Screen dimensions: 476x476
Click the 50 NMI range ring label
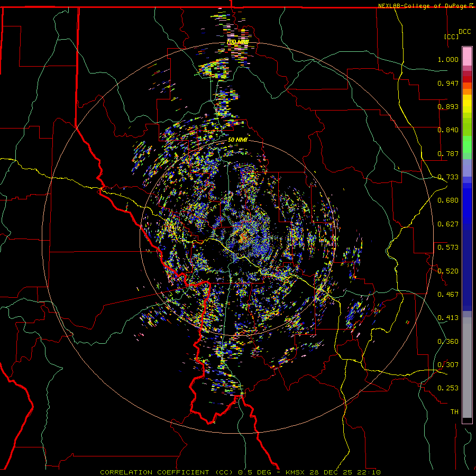(237, 140)
